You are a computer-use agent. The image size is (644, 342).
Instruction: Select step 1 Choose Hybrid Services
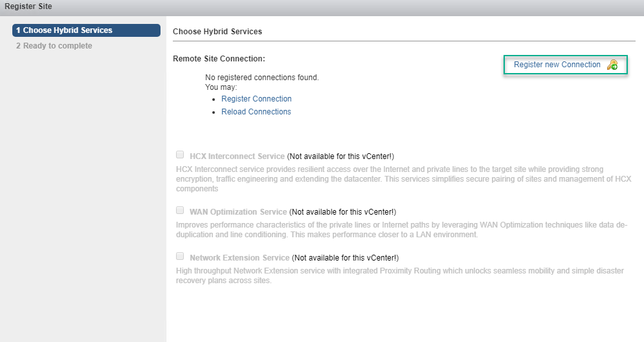coord(86,30)
